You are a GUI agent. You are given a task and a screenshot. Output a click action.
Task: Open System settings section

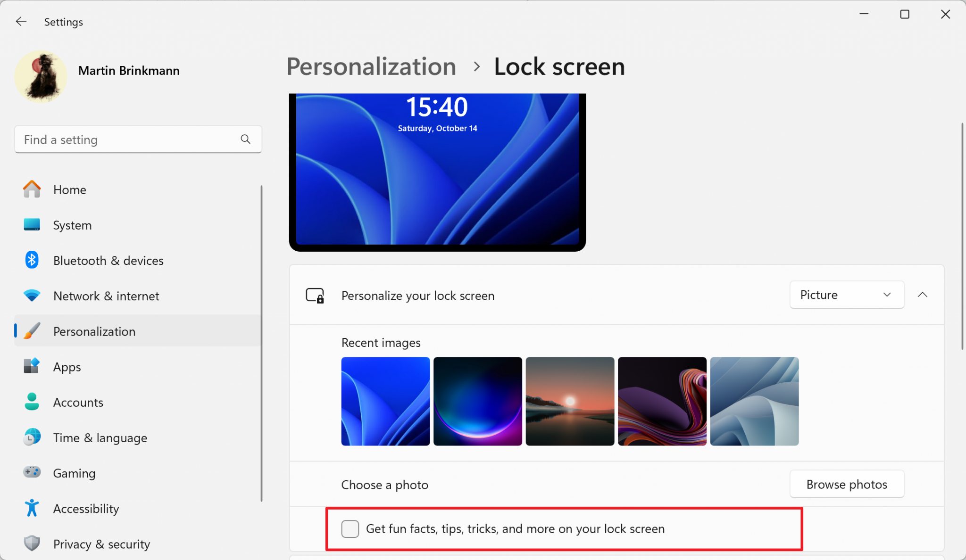pyautogui.click(x=72, y=225)
